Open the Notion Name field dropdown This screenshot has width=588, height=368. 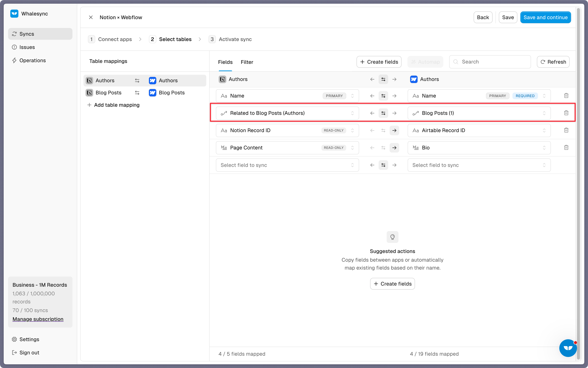pyautogui.click(x=287, y=96)
